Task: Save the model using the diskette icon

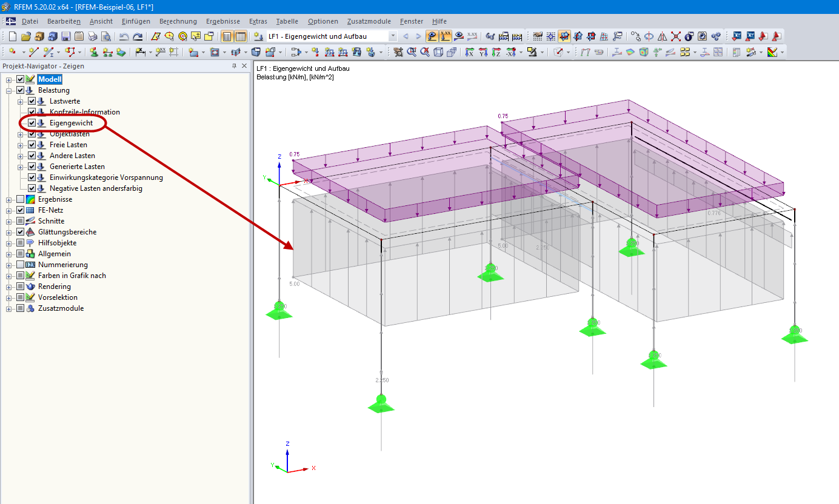Action: [66, 36]
